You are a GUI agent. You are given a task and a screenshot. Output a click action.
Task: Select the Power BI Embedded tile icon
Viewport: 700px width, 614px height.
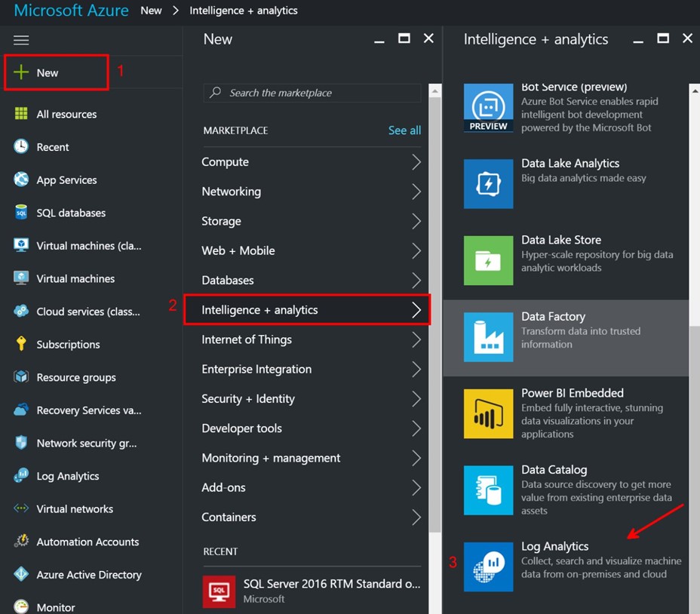(x=488, y=413)
